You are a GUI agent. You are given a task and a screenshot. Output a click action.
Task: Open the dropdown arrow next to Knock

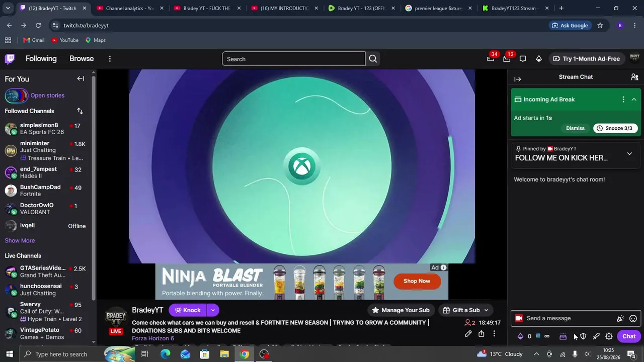(x=213, y=310)
